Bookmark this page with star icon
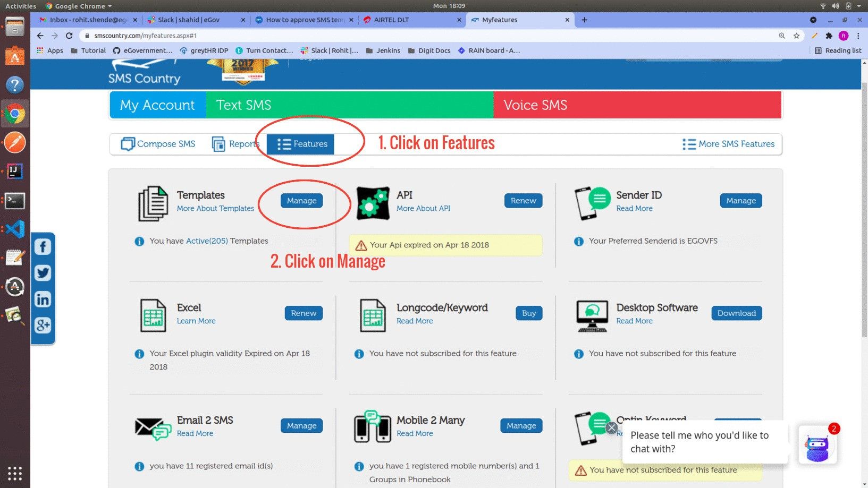 tap(796, 36)
